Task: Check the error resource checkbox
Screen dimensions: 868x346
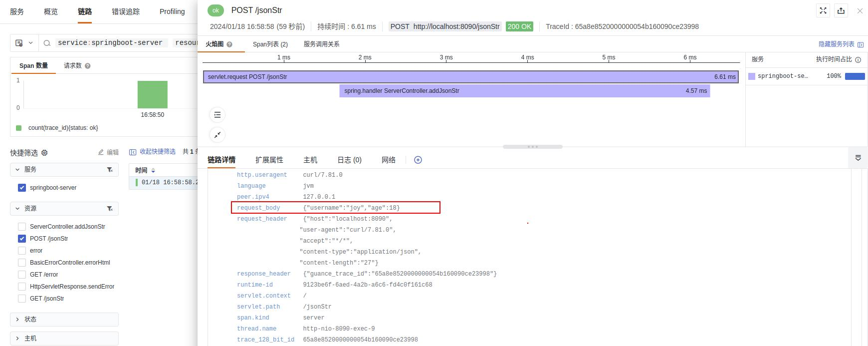Action: [22, 251]
